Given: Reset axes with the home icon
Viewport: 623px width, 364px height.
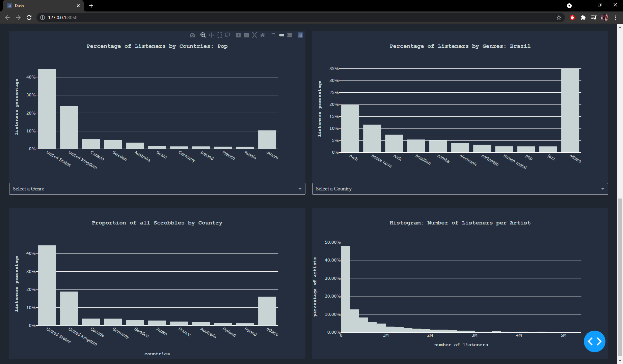Looking at the screenshot, I should coord(263,35).
